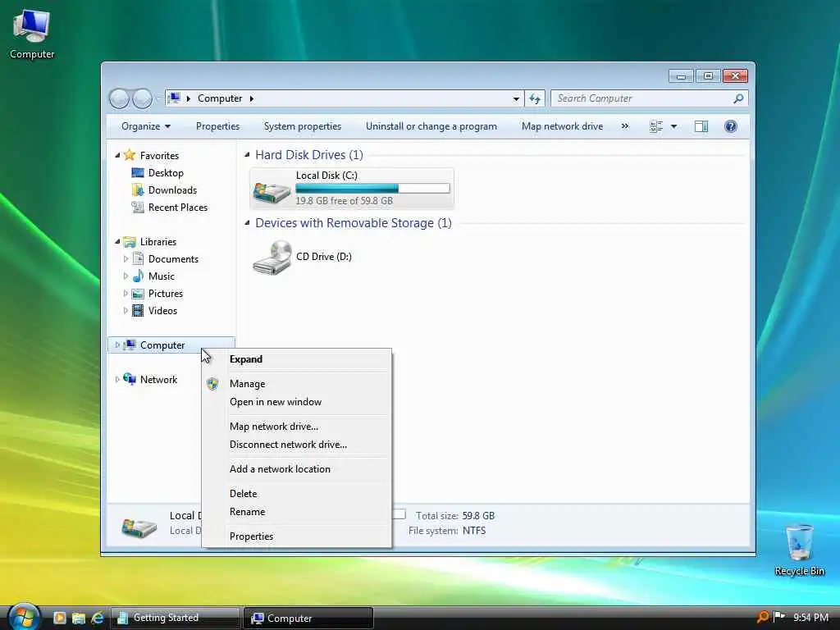840x630 pixels.
Task: Click the orange search tray icon
Action: coord(762,617)
